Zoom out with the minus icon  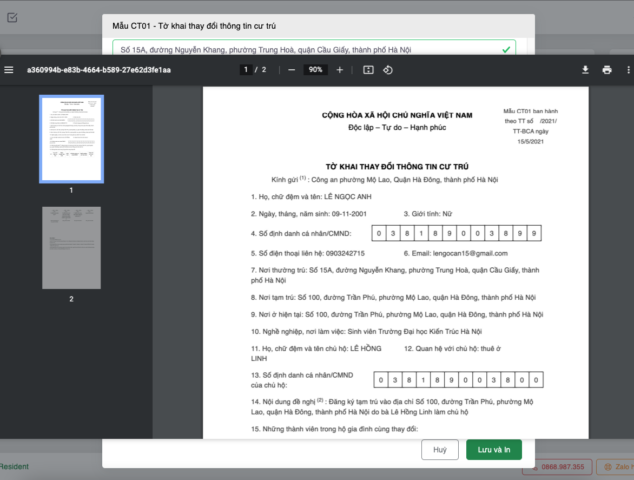[291, 70]
